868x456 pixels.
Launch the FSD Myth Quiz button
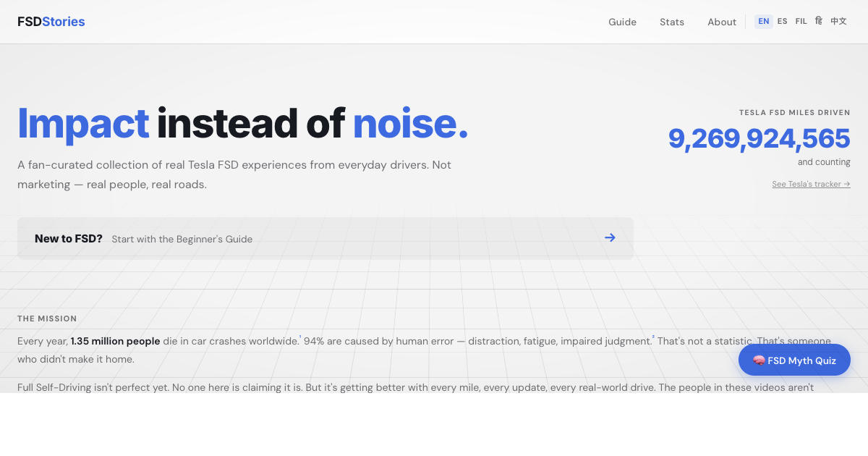[x=794, y=360]
